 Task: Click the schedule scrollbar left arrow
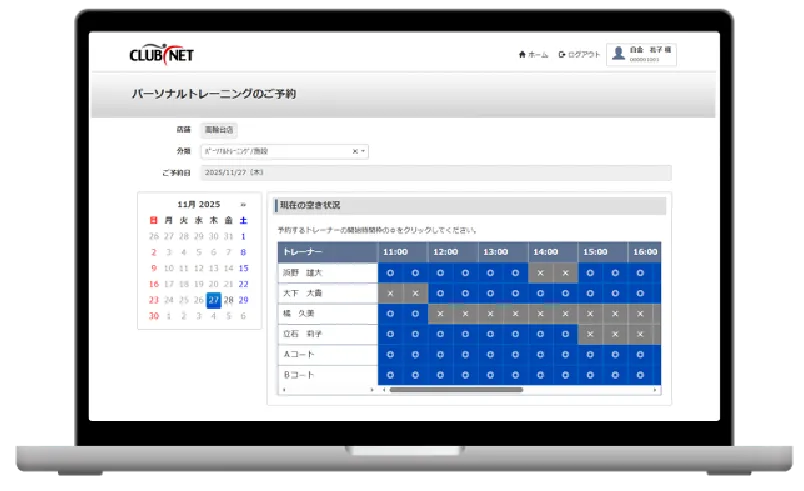[384, 390]
